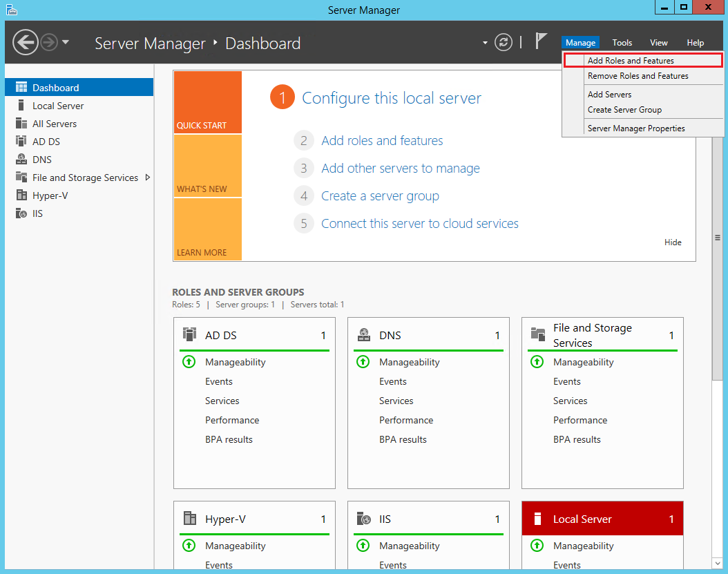Image resolution: width=728 pixels, height=574 pixels.
Task: Click scrollbar down arrow
Action: click(x=718, y=564)
